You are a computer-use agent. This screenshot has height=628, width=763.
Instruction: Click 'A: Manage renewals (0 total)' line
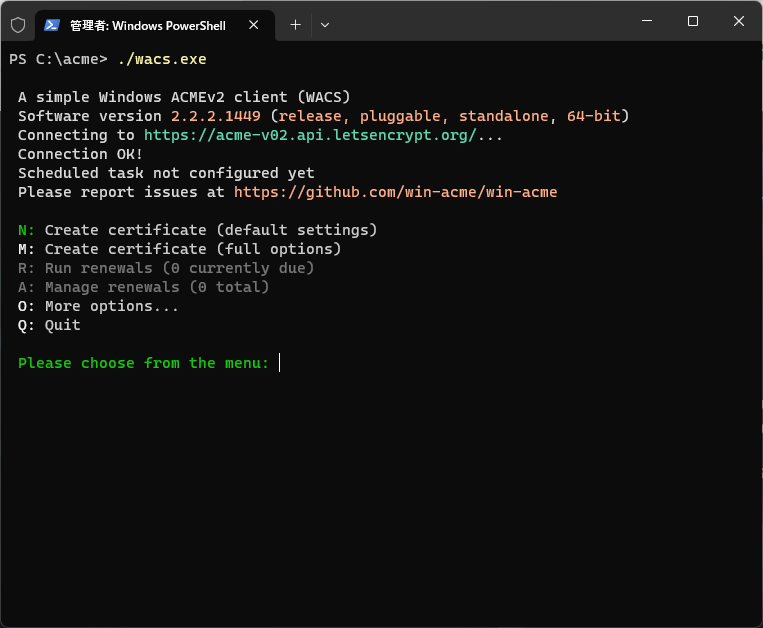click(x=144, y=287)
